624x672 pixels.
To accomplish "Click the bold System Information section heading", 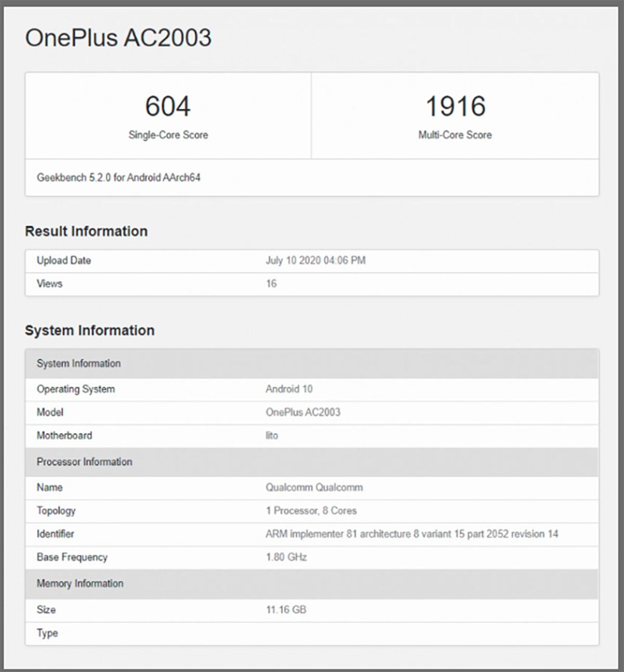I will [90, 330].
